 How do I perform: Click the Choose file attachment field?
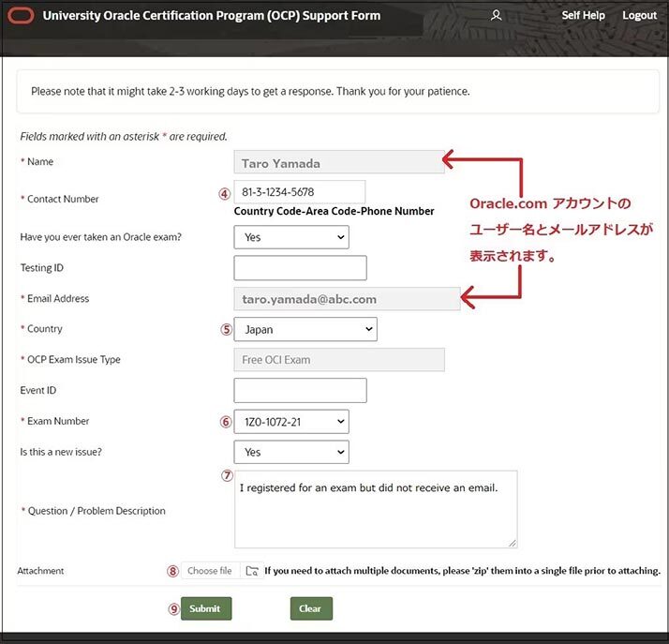(211, 571)
